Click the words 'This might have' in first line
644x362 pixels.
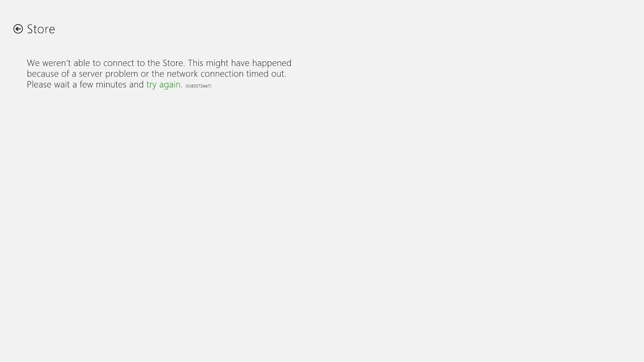point(219,63)
